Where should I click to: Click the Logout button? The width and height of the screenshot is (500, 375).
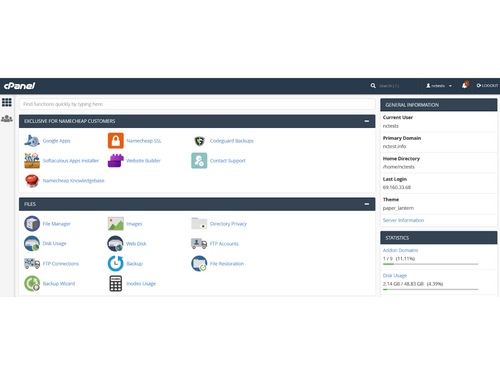click(x=487, y=86)
